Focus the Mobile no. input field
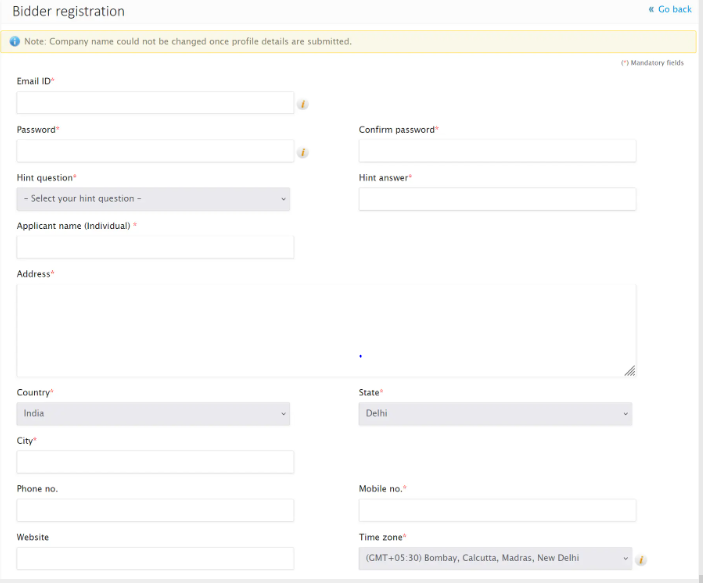This screenshot has height=583, width=704. point(497,510)
